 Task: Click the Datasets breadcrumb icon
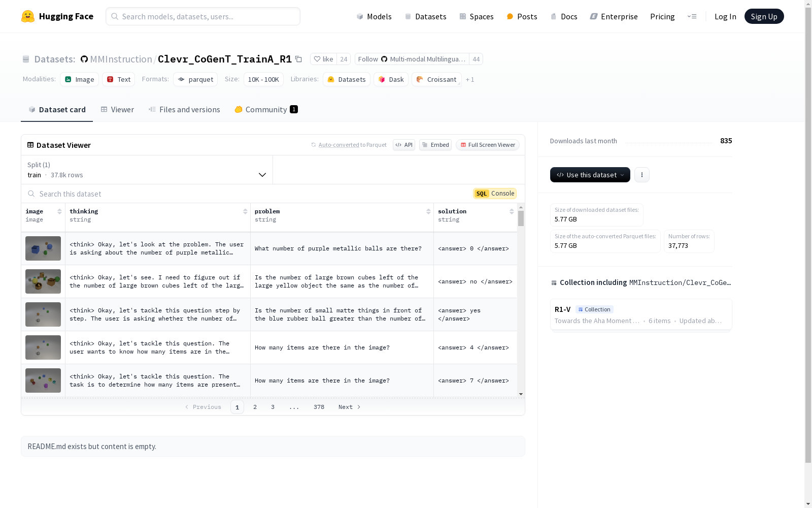(x=26, y=59)
